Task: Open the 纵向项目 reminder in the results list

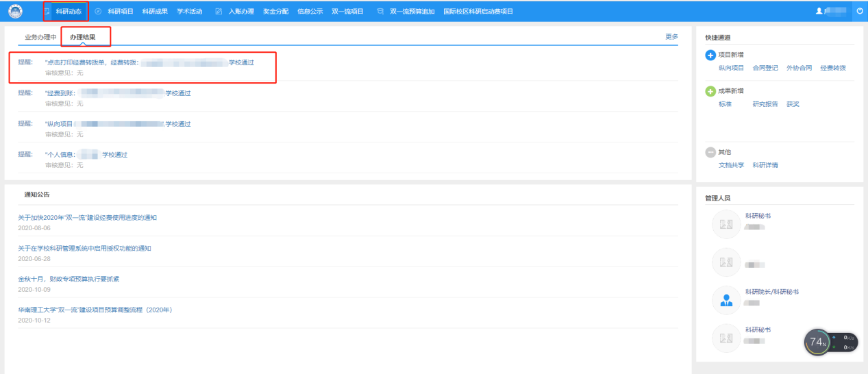Action: pos(118,124)
